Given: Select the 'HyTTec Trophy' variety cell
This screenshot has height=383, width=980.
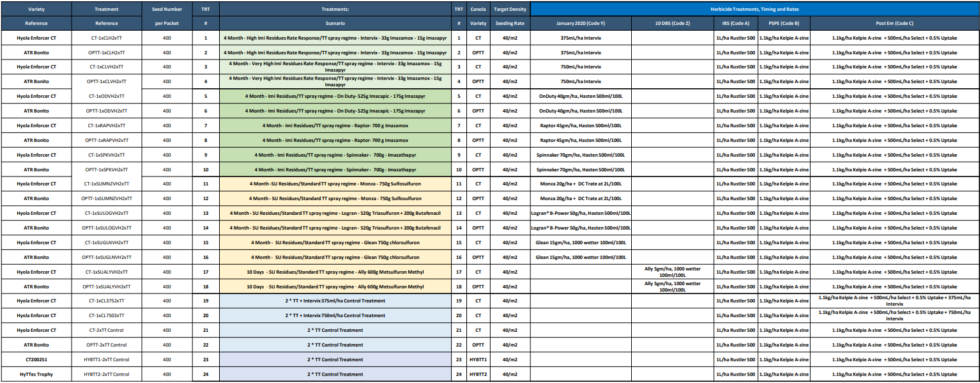Looking at the screenshot, I should [x=36, y=374].
